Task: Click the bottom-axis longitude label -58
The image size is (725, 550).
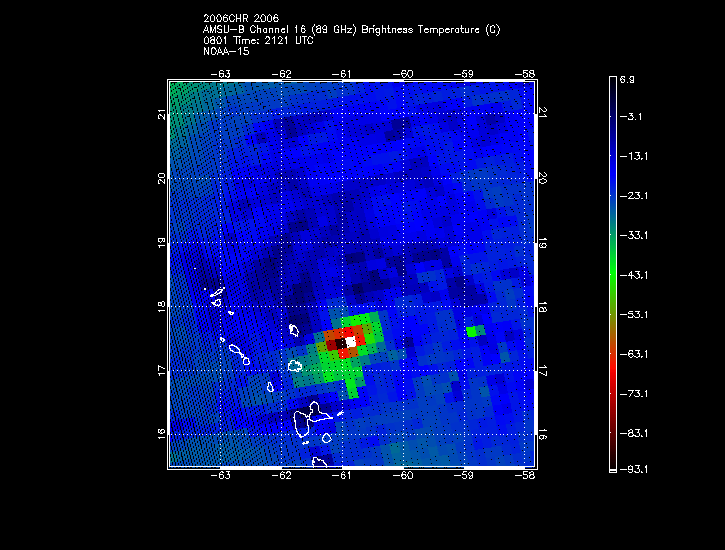Action: [525, 476]
